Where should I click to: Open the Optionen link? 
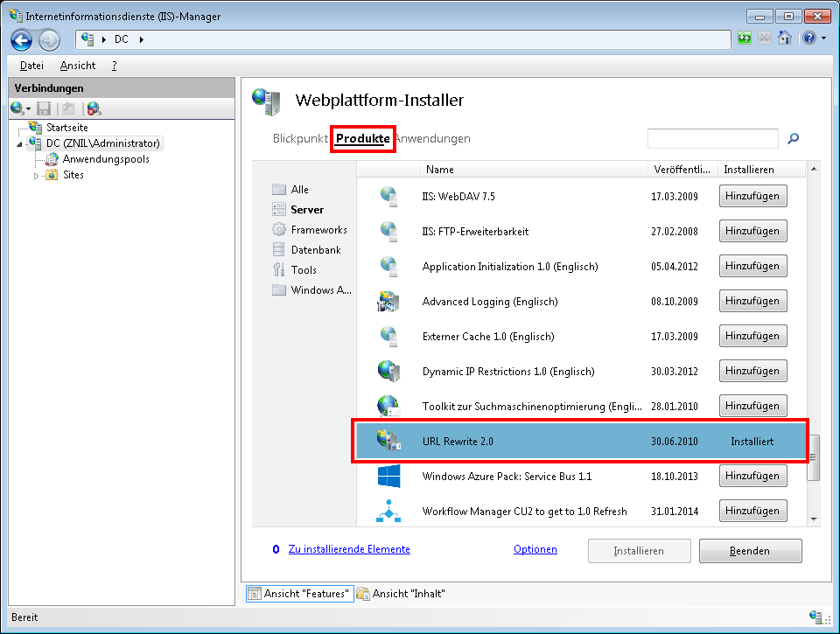[x=535, y=549]
